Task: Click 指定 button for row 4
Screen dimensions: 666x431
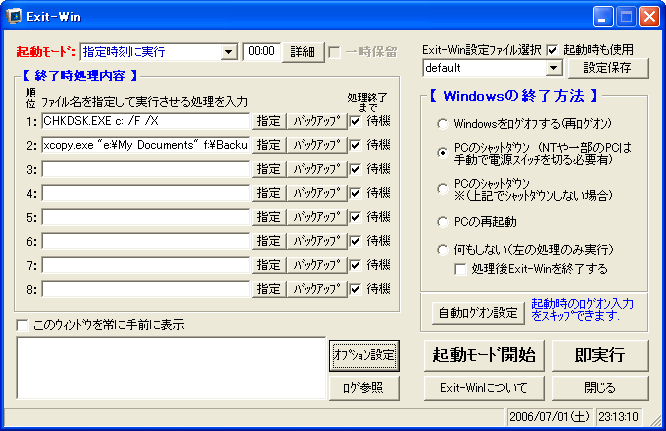Action: (269, 193)
